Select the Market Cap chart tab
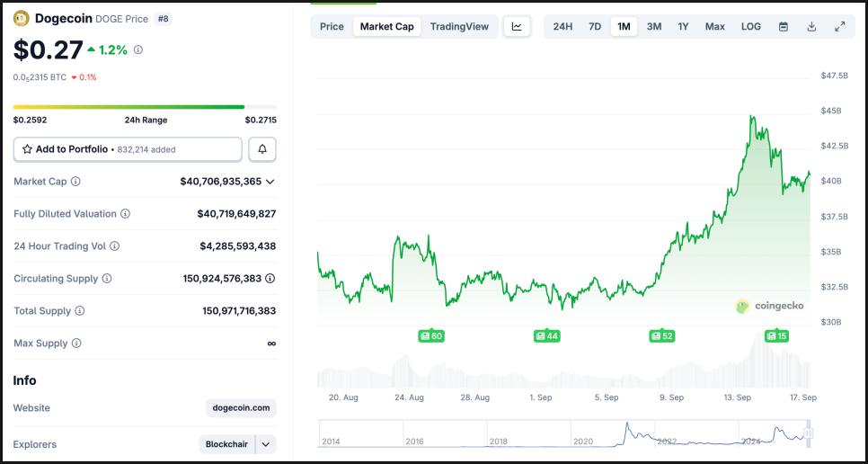This screenshot has height=464, width=868. (x=387, y=27)
